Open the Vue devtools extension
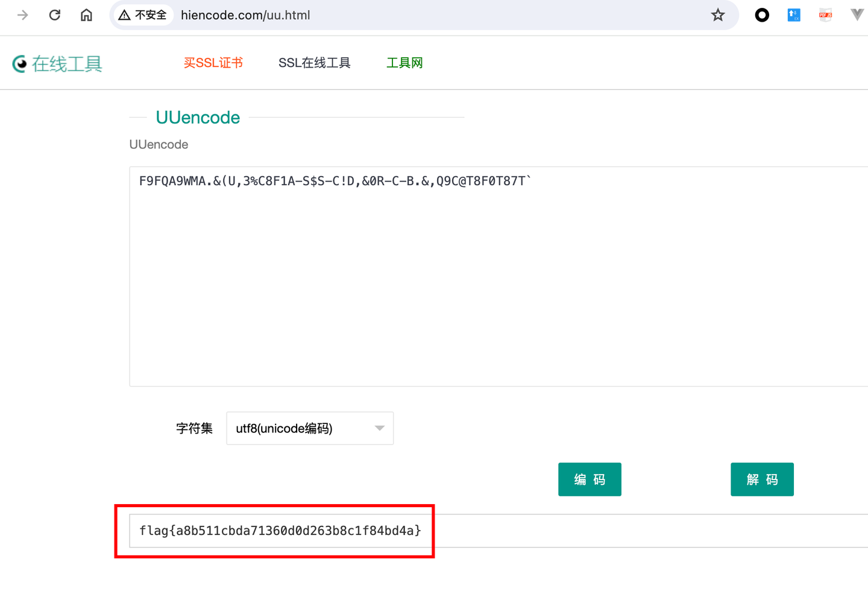 coord(857,15)
